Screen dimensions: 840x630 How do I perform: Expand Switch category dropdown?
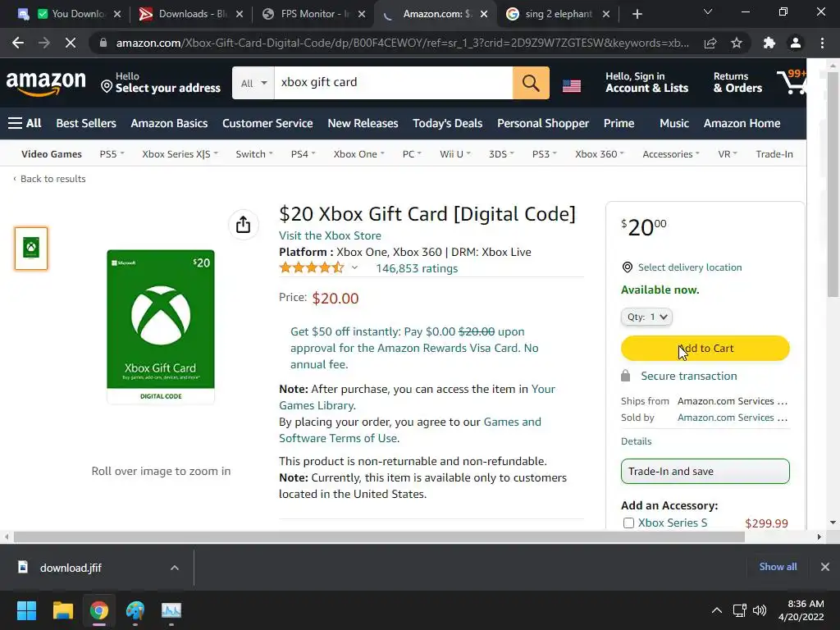coord(254,153)
